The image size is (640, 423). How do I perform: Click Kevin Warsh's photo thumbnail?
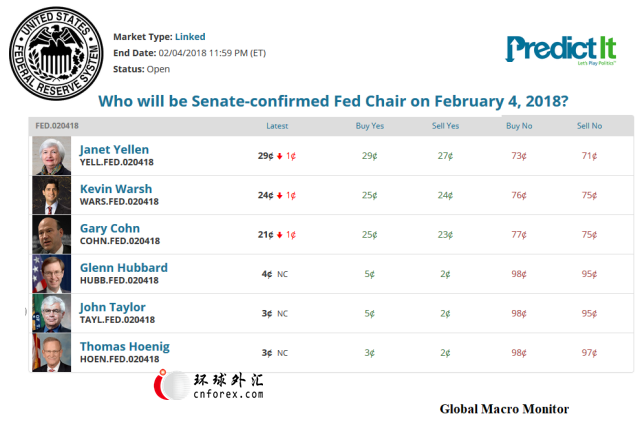52,195
